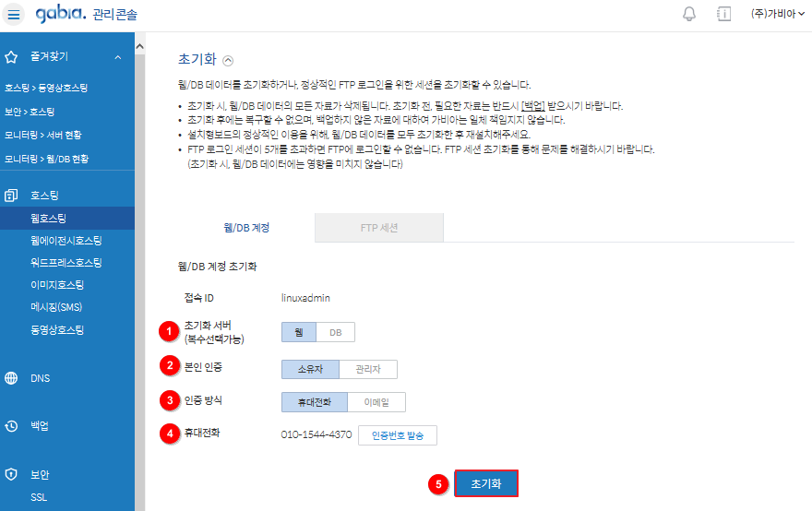Select DB as the reset server
Screen dimensions: 812x511
click(x=336, y=332)
